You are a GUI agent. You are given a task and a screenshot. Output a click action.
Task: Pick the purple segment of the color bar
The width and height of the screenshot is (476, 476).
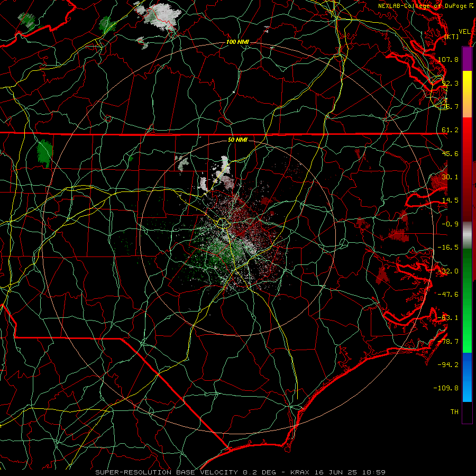[467, 59]
